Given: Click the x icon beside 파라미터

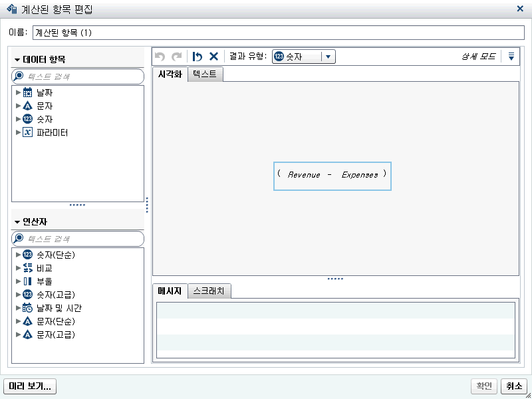Looking at the screenshot, I should coord(26,132).
